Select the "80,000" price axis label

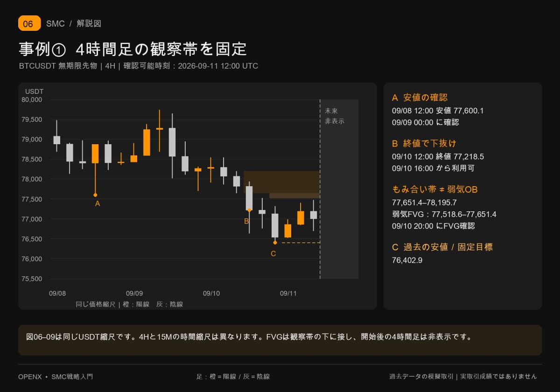pyautogui.click(x=32, y=99)
